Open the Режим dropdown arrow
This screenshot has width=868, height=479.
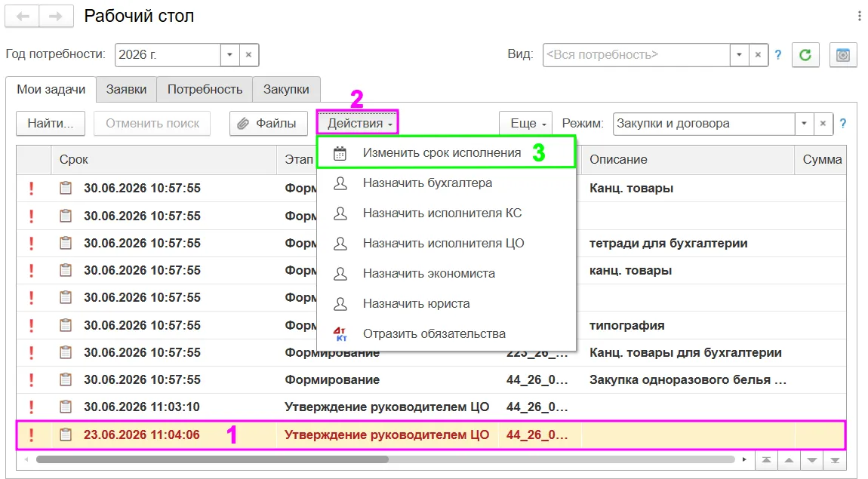tap(804, 124)
